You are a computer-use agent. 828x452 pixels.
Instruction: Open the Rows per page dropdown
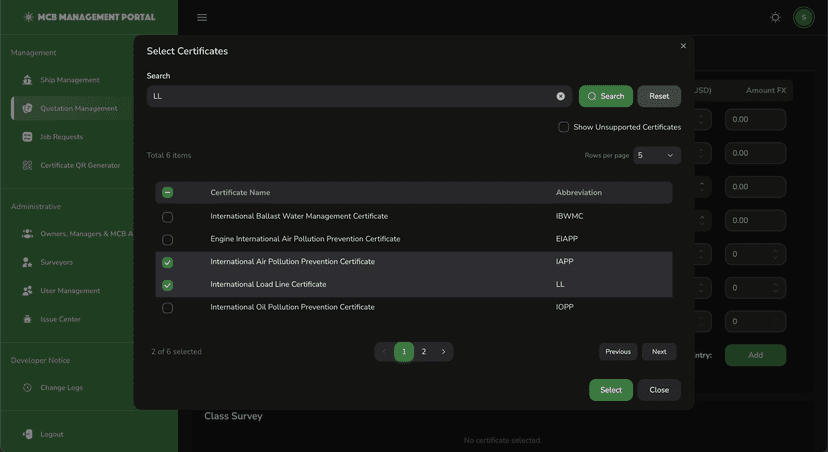pos(657,155)
